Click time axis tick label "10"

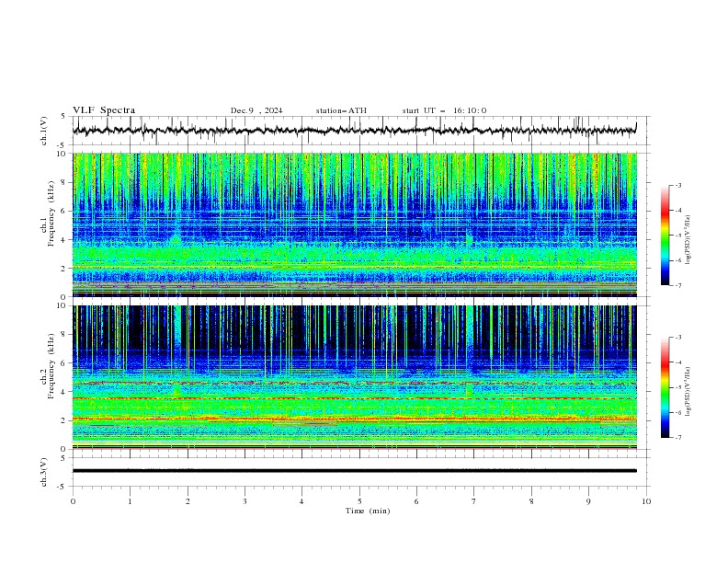646,501
